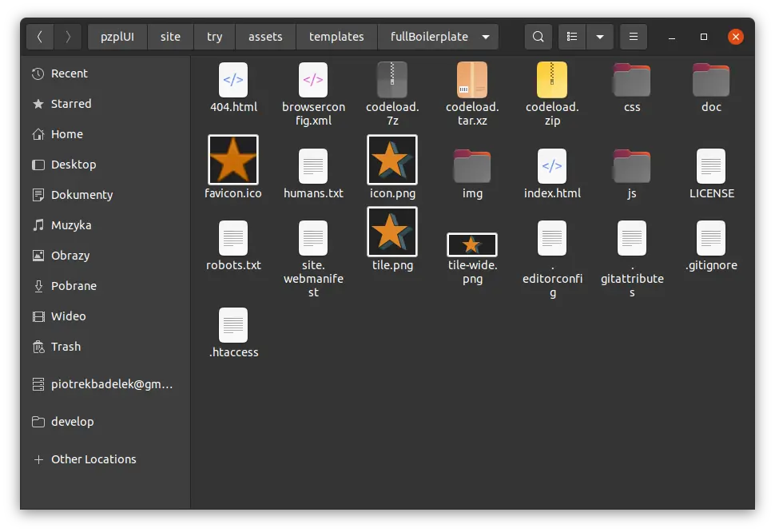Open the hamburger main menu

634,37
